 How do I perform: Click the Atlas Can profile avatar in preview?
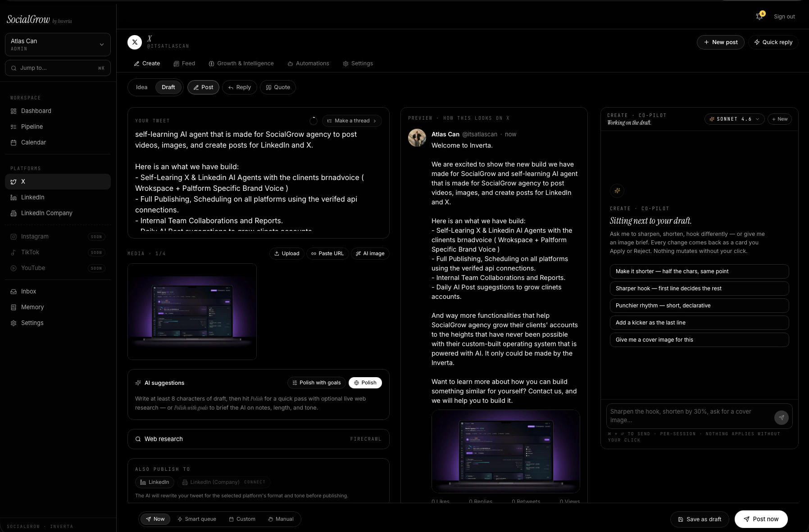417,138
